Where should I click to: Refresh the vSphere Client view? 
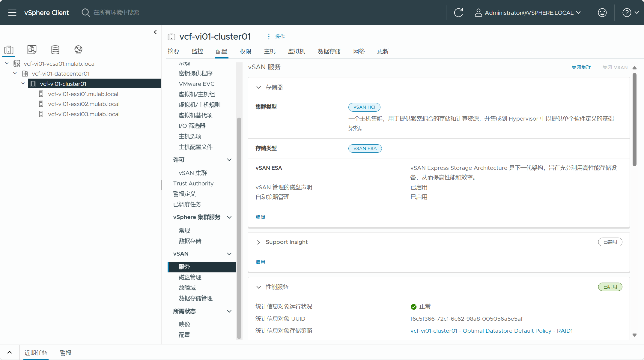point(458,13)
